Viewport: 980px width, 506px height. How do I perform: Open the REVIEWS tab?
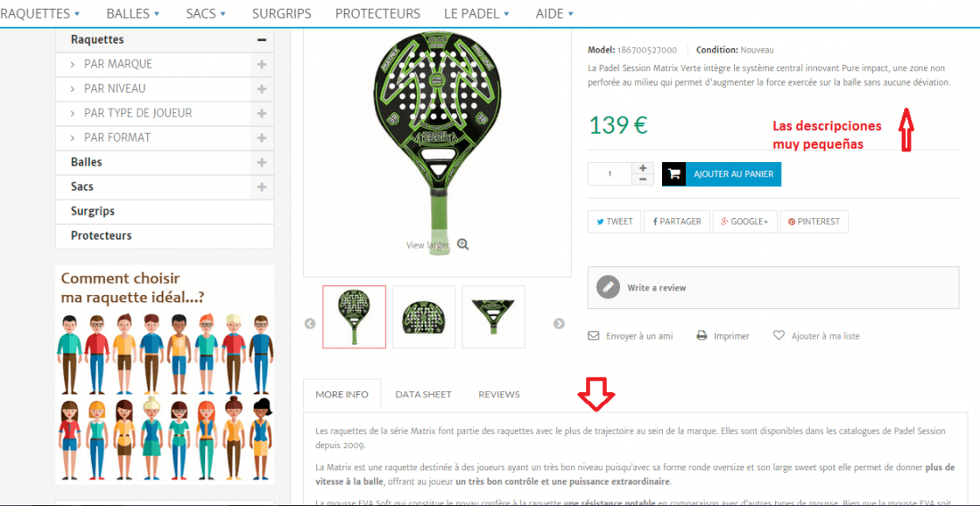coord(499,394)
